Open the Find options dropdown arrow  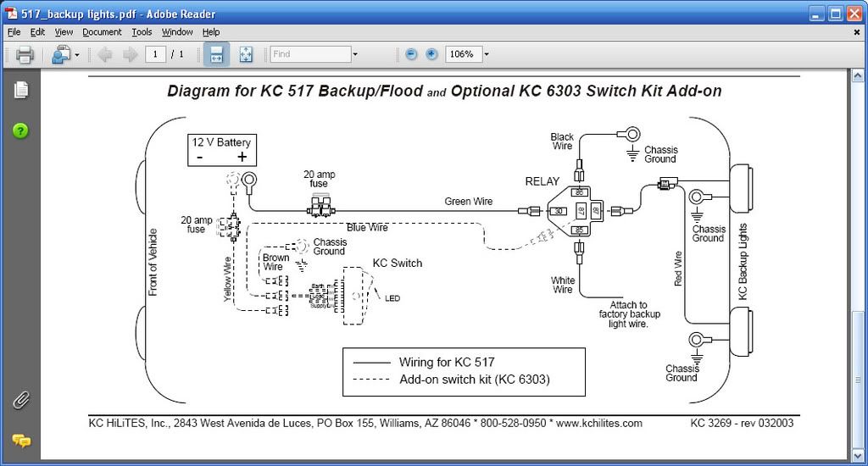coord(355,54)
